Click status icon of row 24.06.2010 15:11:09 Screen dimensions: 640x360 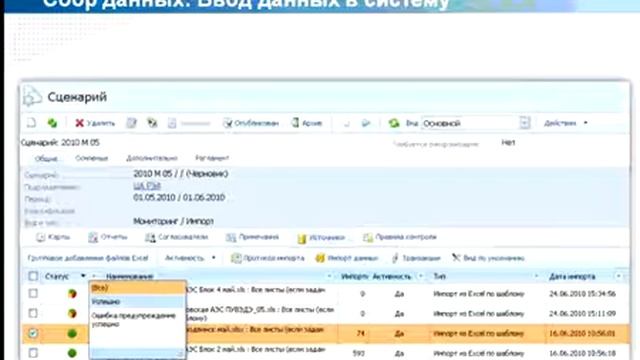72,313
